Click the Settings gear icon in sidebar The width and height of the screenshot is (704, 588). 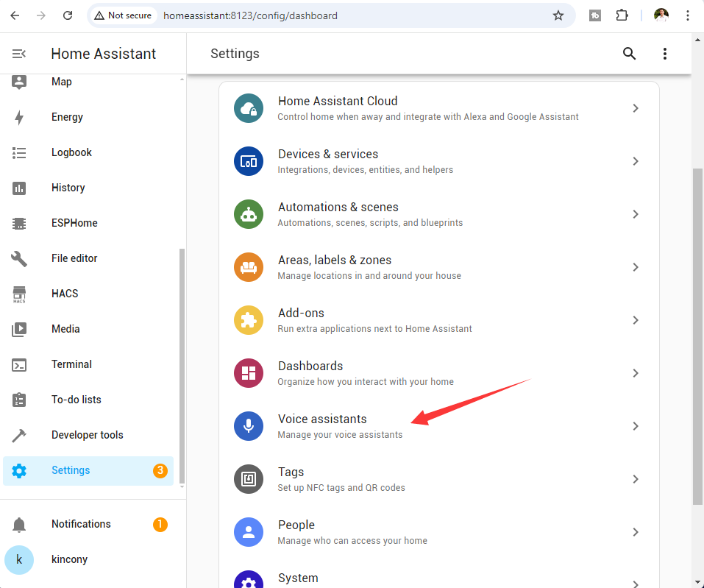point(19,471)
